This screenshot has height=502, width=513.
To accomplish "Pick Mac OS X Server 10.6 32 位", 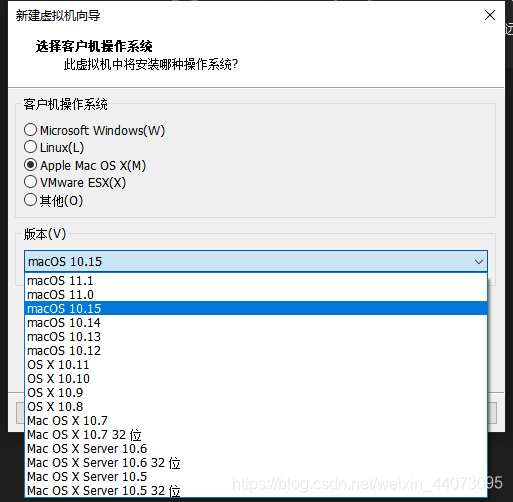I will coord(256,463).
